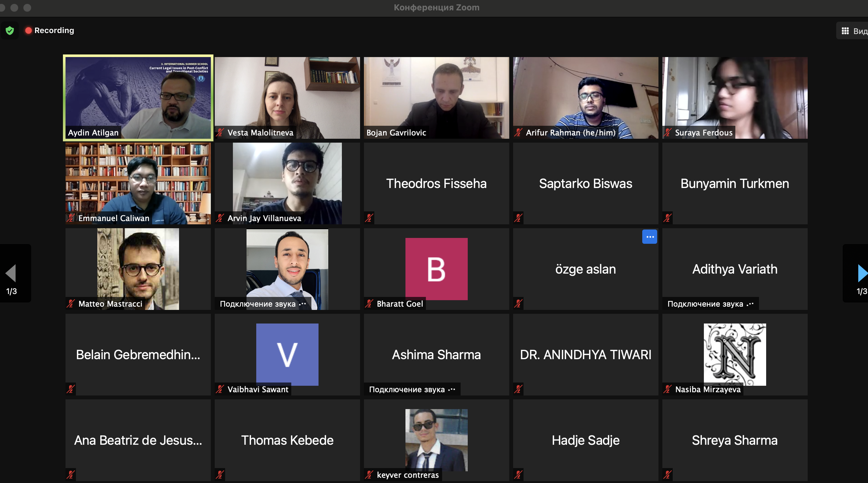Click Nasiba Mirzayeva's ornate N avatar

pos(735,354)
